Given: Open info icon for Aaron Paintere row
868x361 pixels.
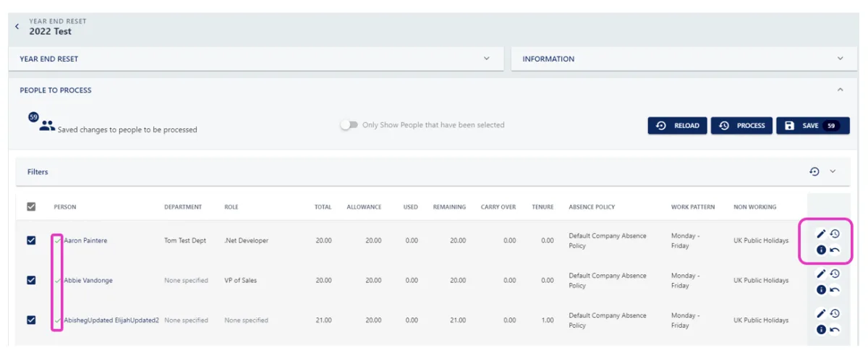Looking at the screenshot, I should pyautogui.click(x=821, y=250).
